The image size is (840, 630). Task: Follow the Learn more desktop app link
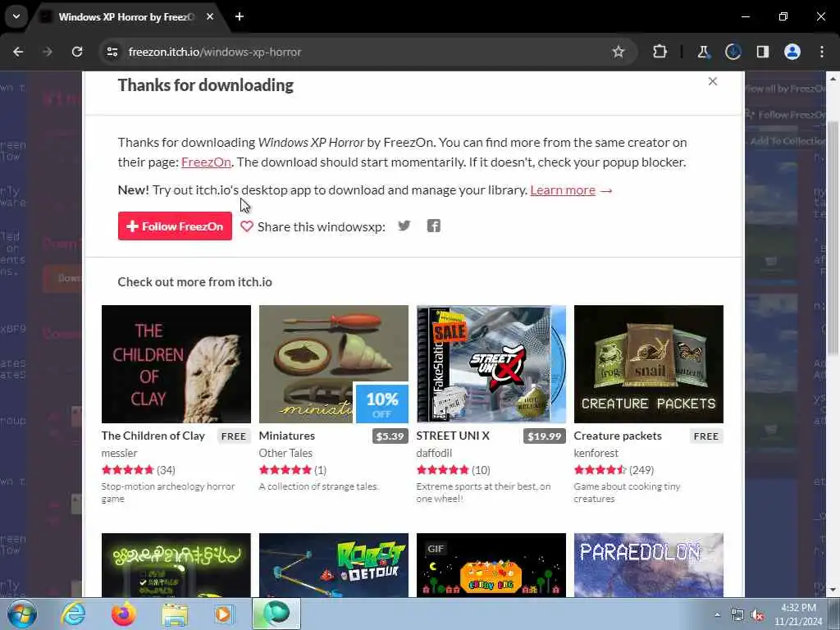tap(563, 190)
